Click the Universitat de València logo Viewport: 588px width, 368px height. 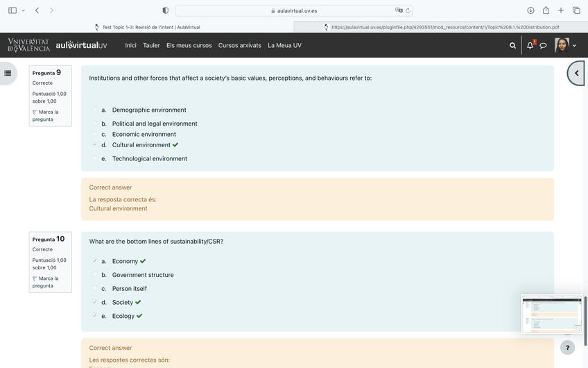click(x=28, y=45)
